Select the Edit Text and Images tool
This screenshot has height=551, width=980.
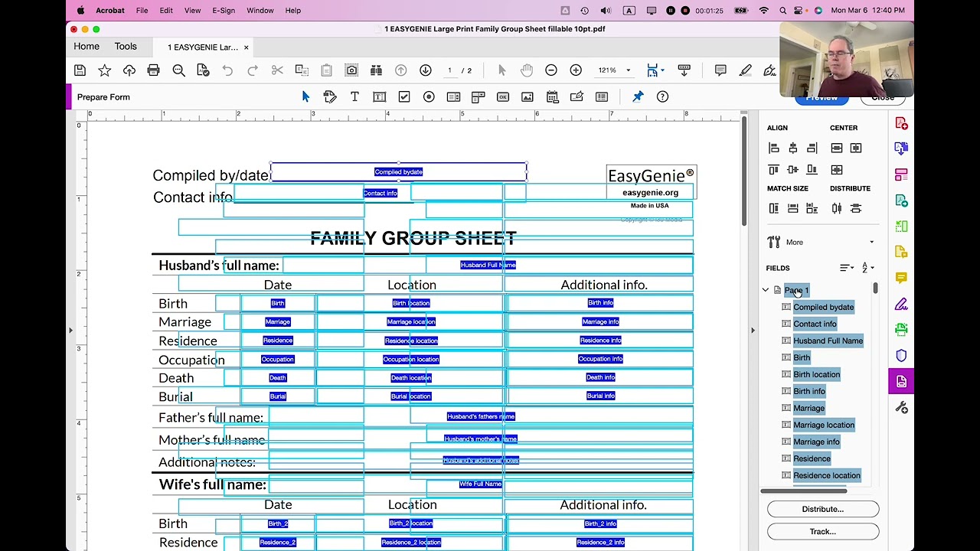pyautogui.click(x=330, y=96)
